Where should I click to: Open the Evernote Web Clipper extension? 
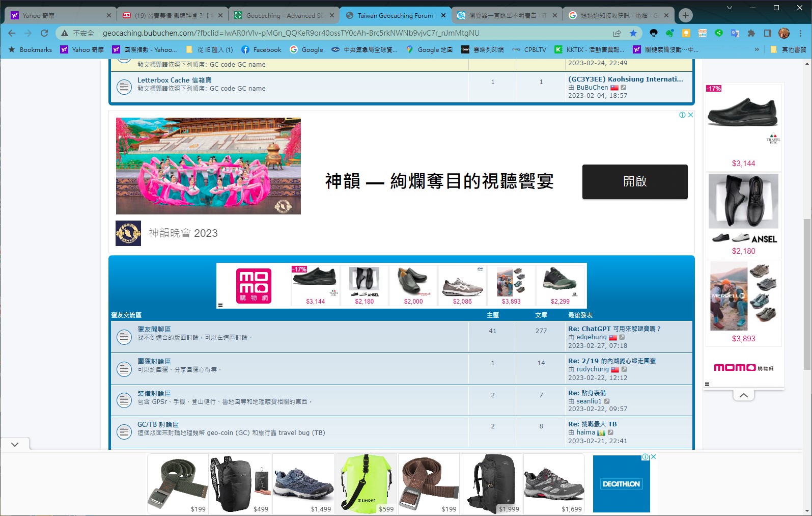pos(669,33)
